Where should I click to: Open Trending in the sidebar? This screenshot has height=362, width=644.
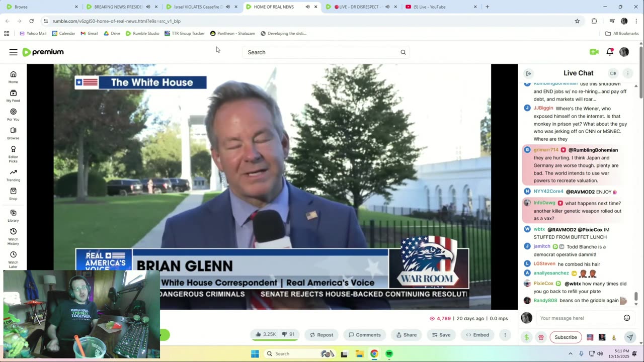click(13, 175)
